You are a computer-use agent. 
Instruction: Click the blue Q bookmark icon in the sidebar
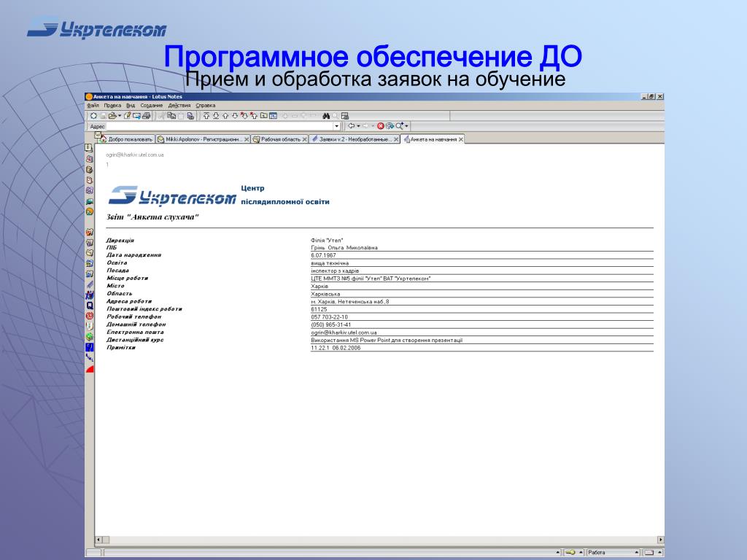point(90,306)
